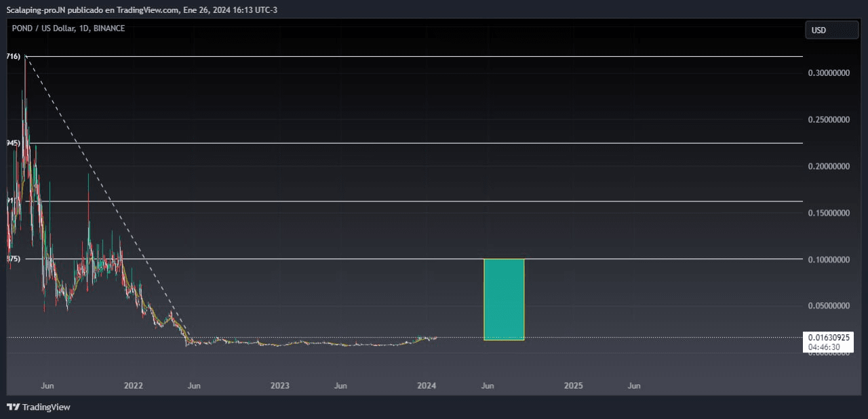Click the 0.20000000 price axis label
The image size is (868, 419).
(x=827, y=166)
